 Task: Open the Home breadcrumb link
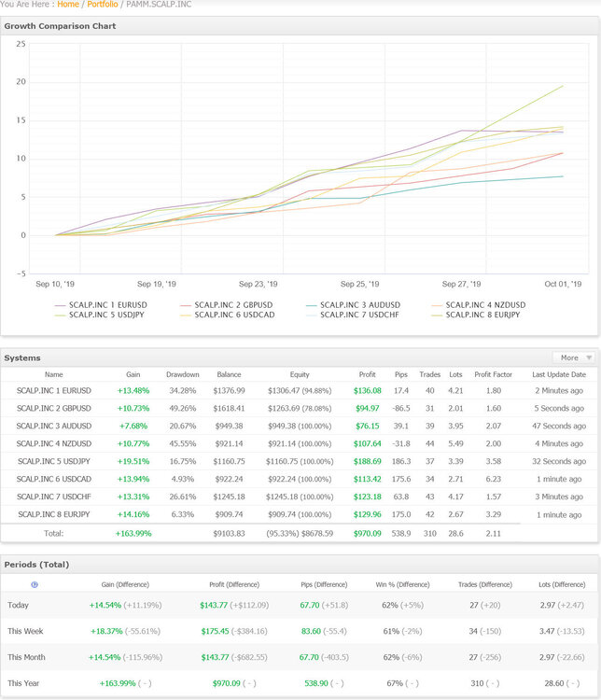point(68,4)
